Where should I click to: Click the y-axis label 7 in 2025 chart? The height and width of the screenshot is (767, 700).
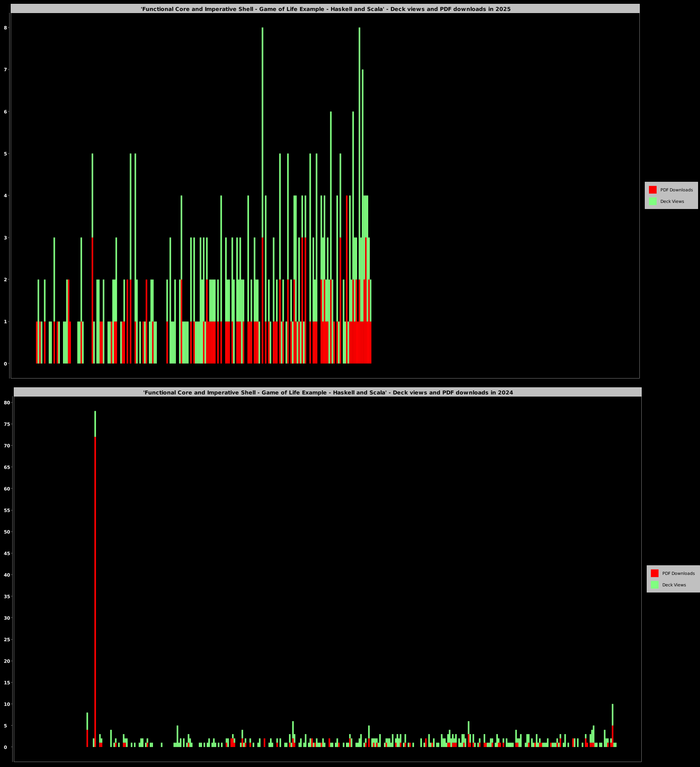pos(5,70)
